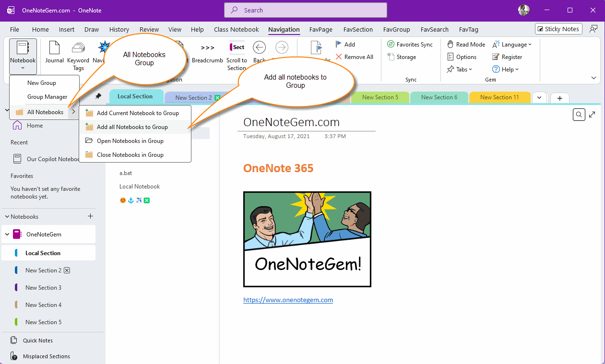
Task: Open the History tab
Action: click(x=119, y=29)
